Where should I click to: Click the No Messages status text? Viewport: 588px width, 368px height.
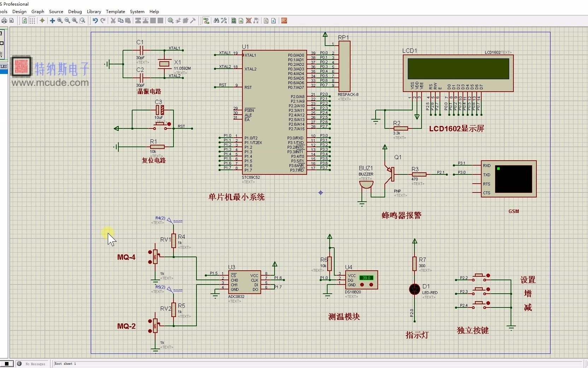(x=35, y=364)
